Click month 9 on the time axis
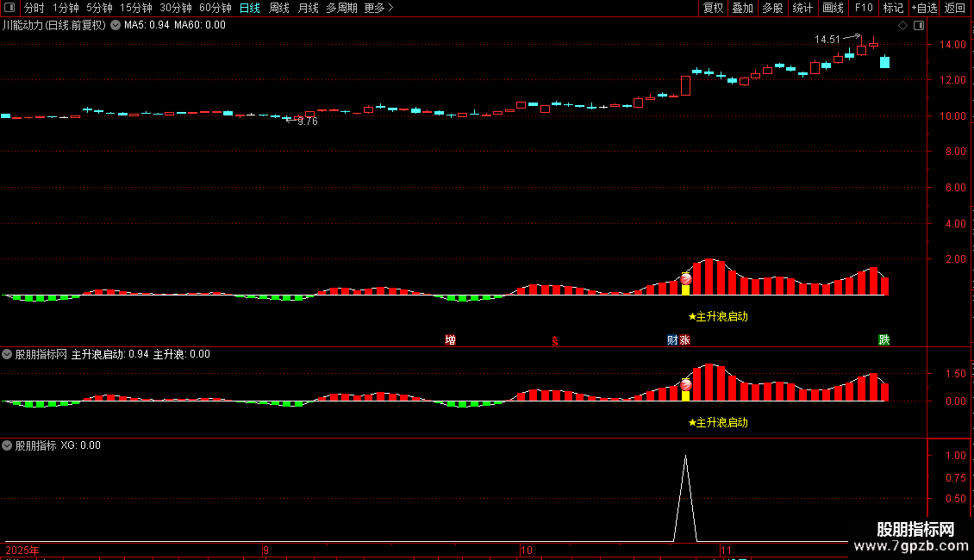The image size is (974, 560). pyautogui.click(x=265, y=551)
